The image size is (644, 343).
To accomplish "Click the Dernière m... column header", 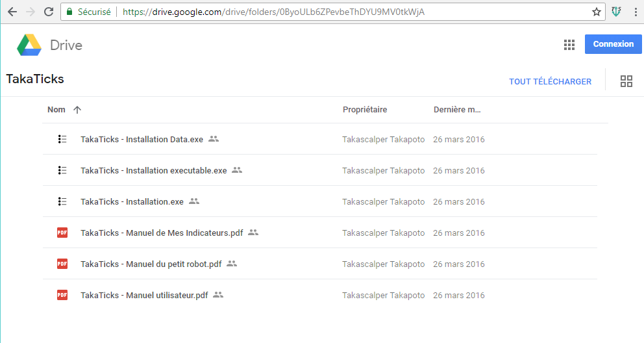I will [457, 110].
